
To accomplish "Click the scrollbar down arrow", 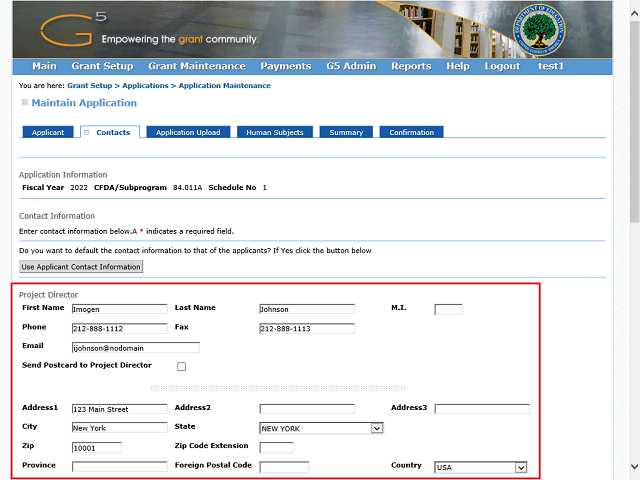I will pyautogui.click(x=634, y=466).
